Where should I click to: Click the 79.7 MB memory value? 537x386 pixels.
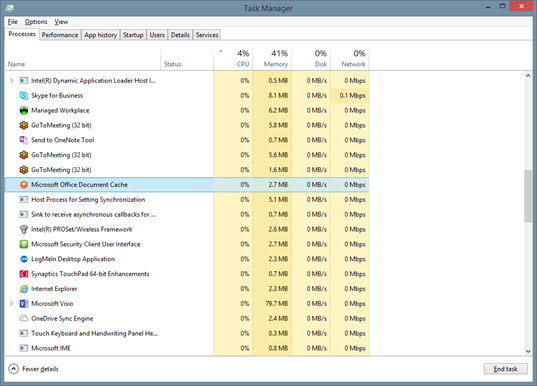click(x=277, y=303)
